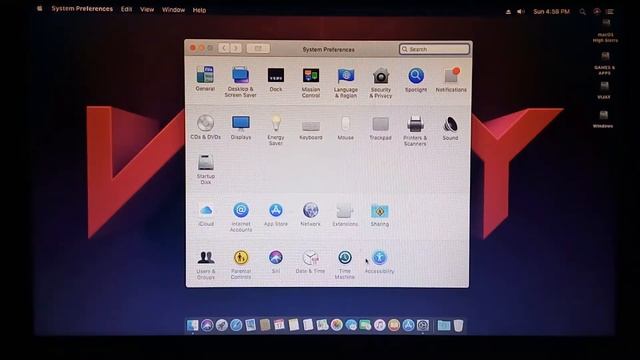Open Time Machine preferences
This screenshot has width=640, height=360.
click(x=344, y=265)
